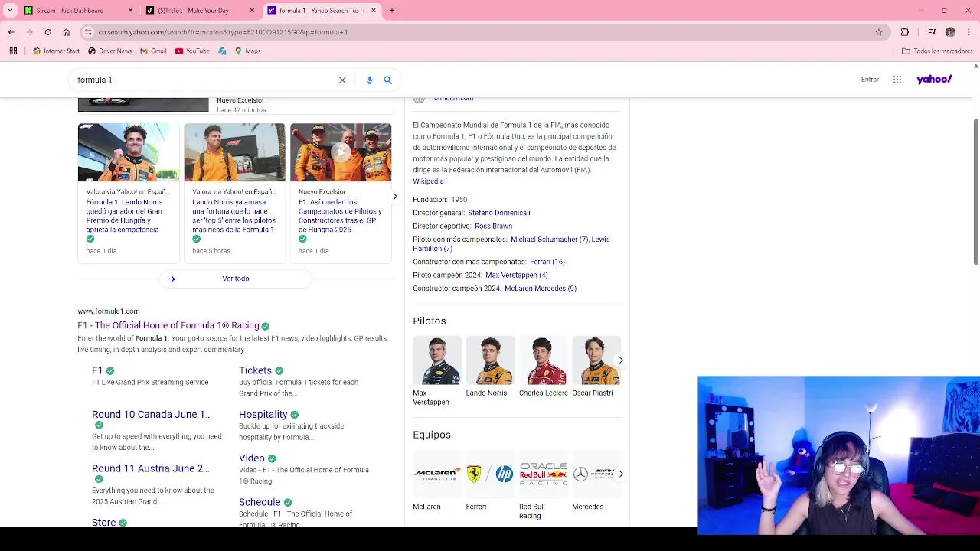Open the Chrome profile avatar

click(950, 32)
